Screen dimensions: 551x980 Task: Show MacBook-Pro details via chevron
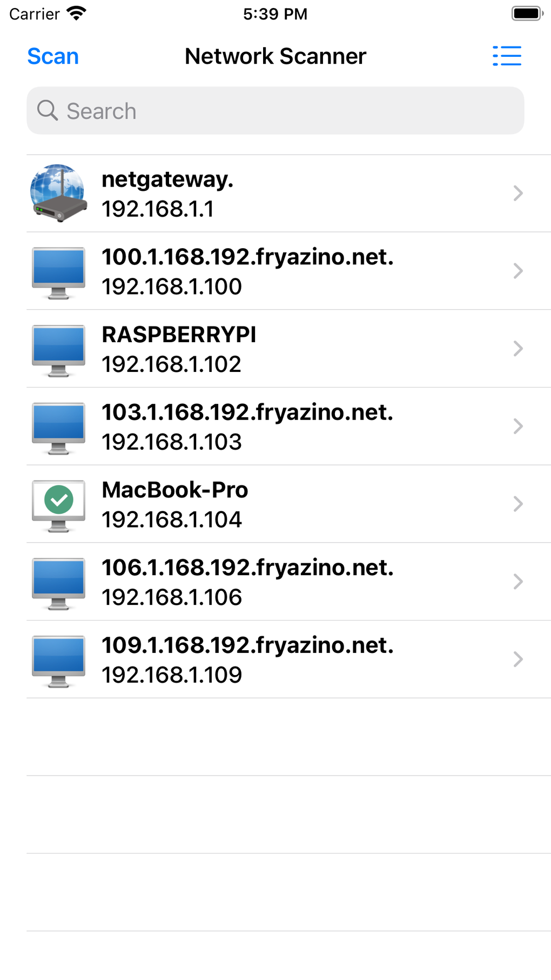518,504
